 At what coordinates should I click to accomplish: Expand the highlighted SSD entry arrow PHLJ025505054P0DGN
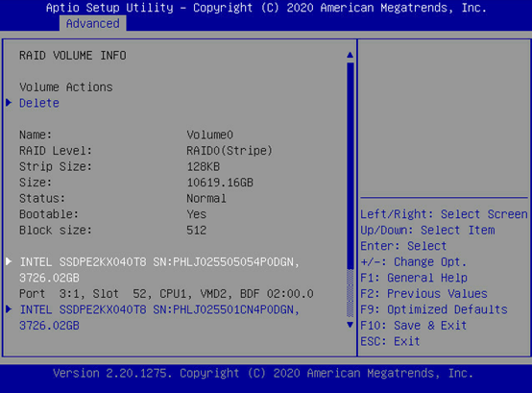9,261
